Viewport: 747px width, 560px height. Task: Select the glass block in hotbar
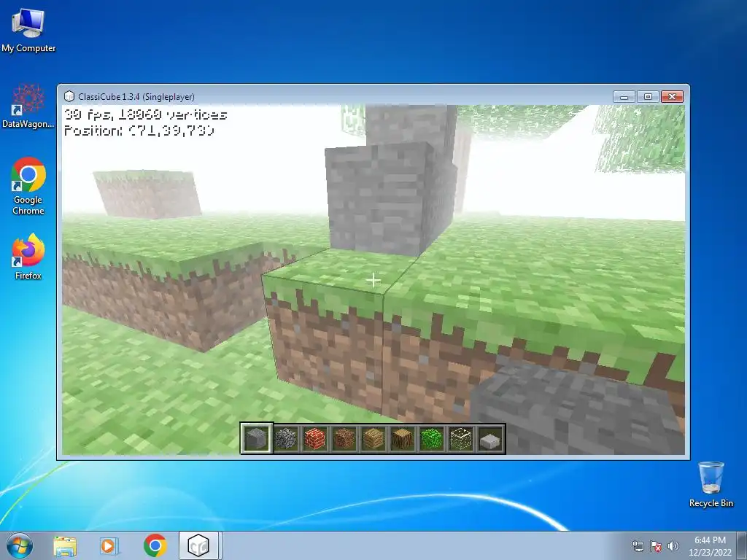[461, 438]
